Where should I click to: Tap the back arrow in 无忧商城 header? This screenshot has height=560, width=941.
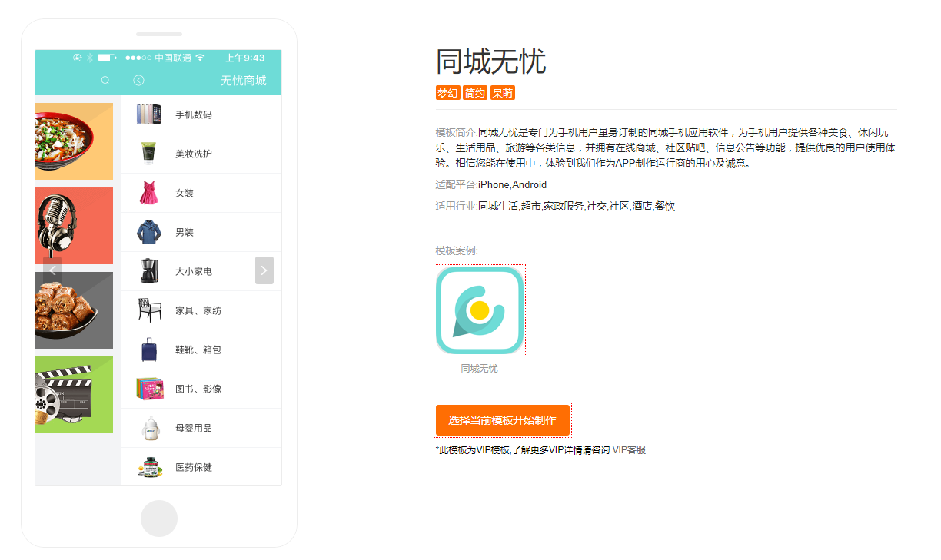138,80
